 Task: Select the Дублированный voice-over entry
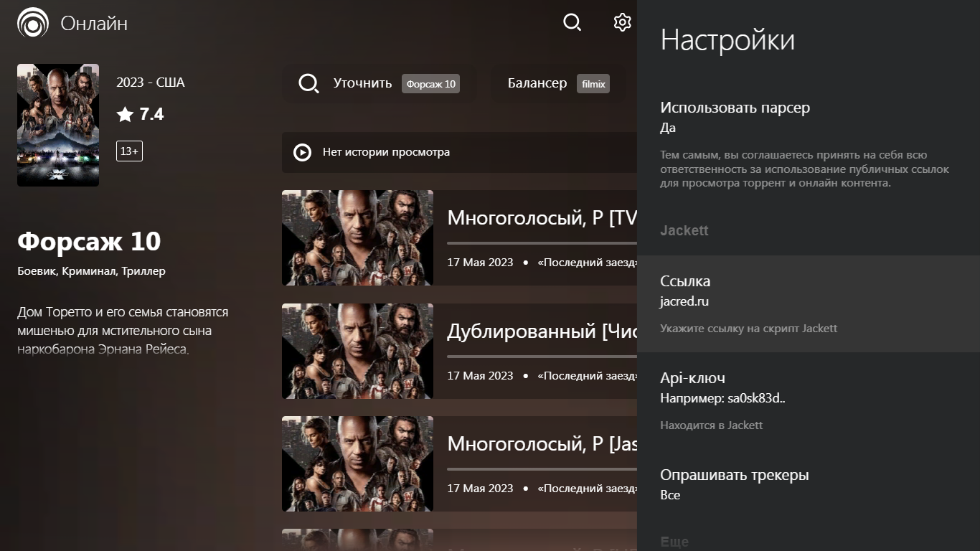tap(459, 351)
